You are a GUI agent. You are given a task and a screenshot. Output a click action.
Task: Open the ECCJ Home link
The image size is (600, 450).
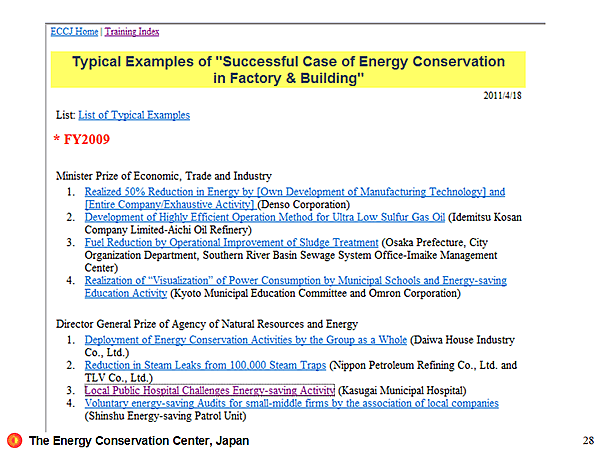click(74, 31)
